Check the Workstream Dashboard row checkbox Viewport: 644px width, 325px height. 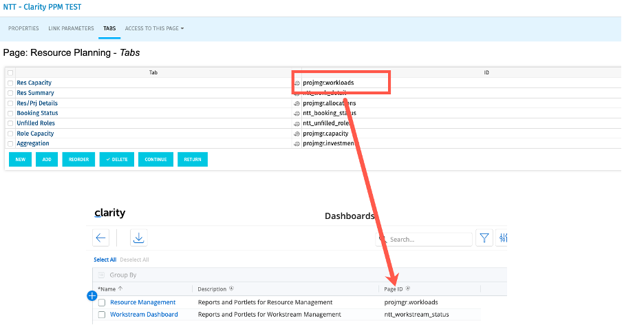click(x=102, y=315)
